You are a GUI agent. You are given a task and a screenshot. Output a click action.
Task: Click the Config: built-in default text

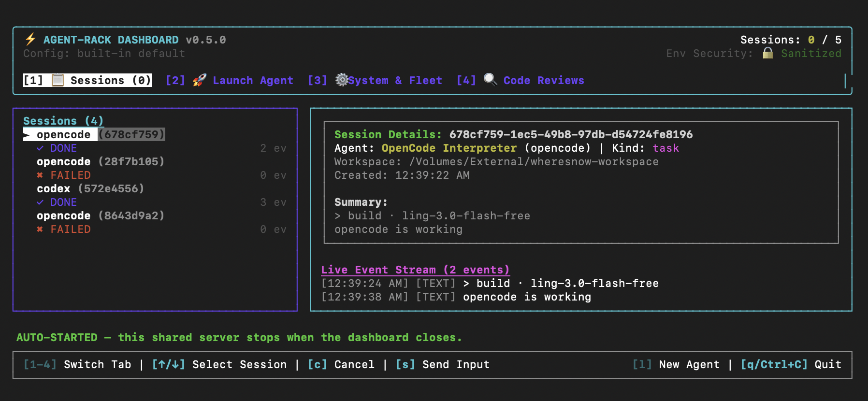pyautogui.click(x=104, y=53)
